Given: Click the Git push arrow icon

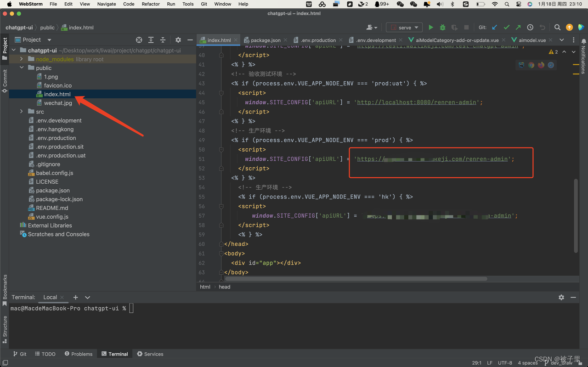Looking at the screenshot, I should pos(518,28).
